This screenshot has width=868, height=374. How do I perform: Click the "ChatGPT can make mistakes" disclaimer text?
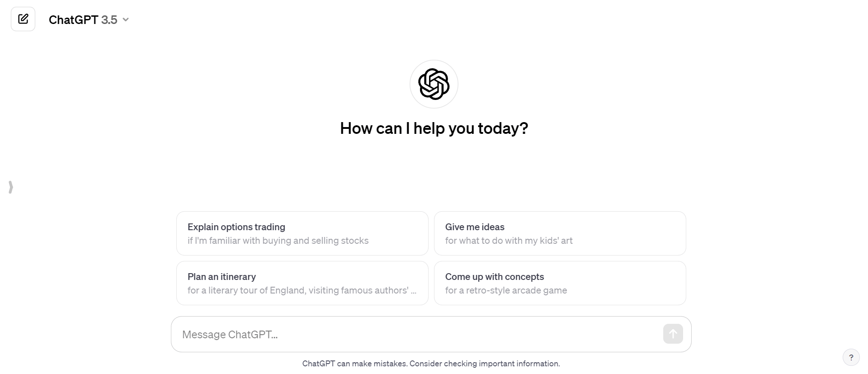[355, 364]
